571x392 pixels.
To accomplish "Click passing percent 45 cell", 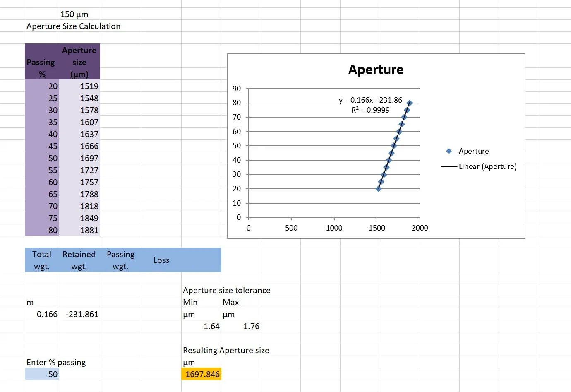I will [42, 146].
